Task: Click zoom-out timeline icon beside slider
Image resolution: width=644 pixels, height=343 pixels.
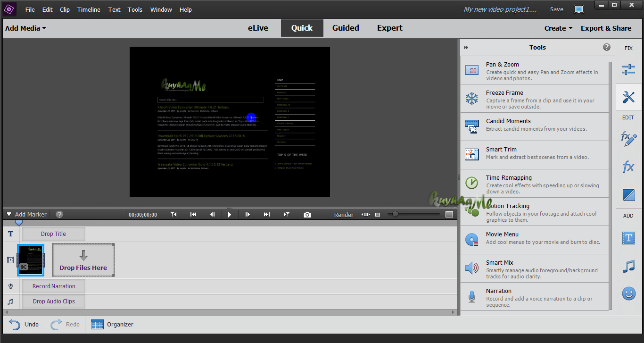Action: click(x=378, y=215)
